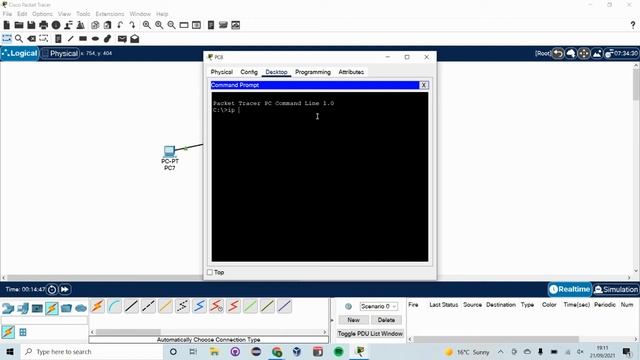Open the PC window Config tab
Image resolution: width=640 pixels, height=360 pixels.
coord(249,72)
